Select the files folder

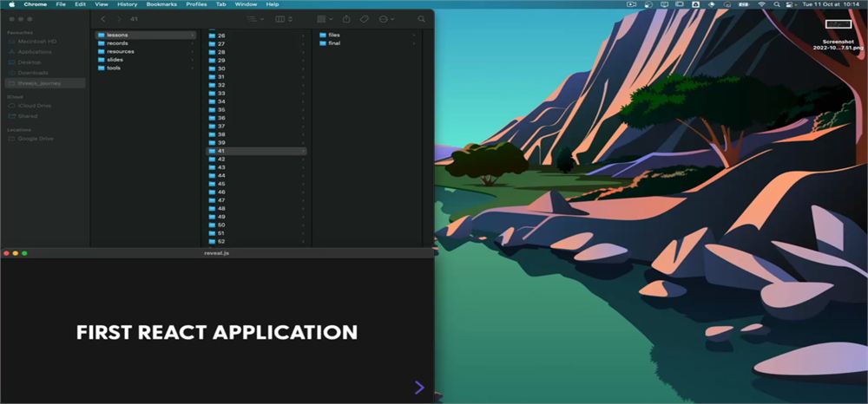(367, 35)
